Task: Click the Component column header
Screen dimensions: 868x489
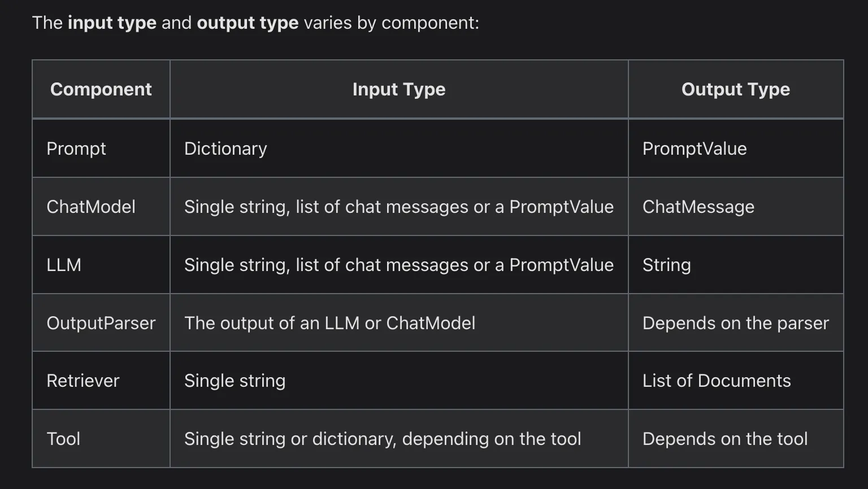Action: coord(101,89)
